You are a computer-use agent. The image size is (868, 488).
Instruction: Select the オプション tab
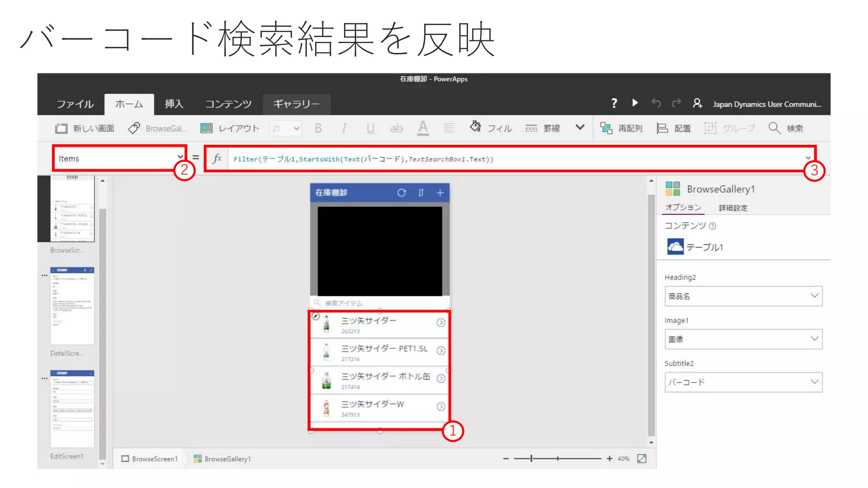pos(683,207)
